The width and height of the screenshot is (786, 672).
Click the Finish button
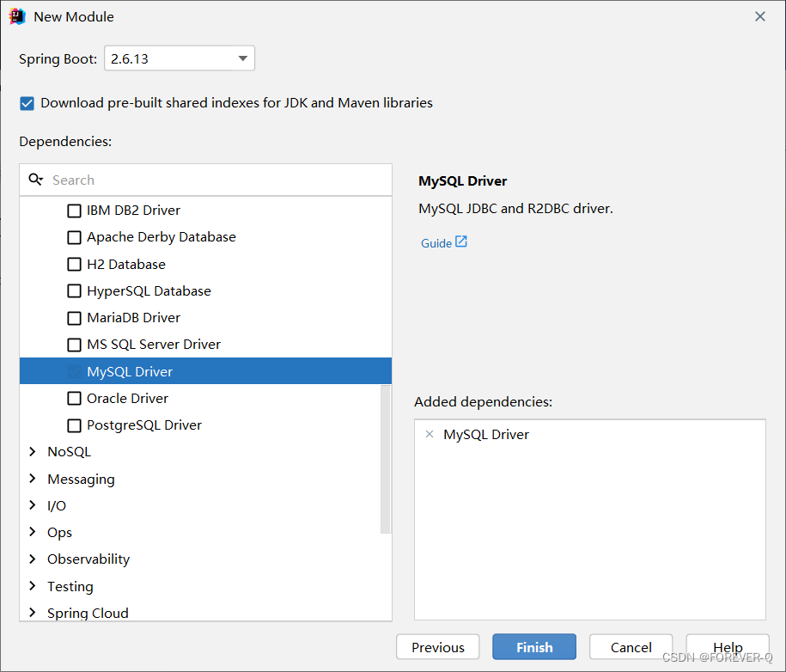coord(533,646)
